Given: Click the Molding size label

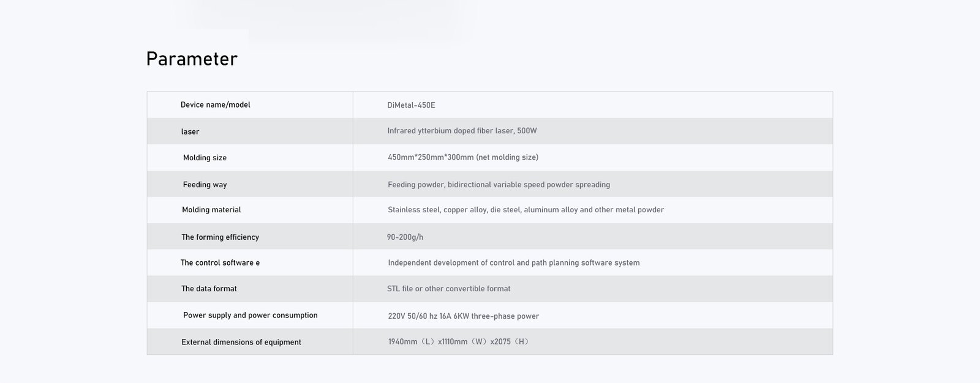Looking at the screenshot, I should pos(205,158).
